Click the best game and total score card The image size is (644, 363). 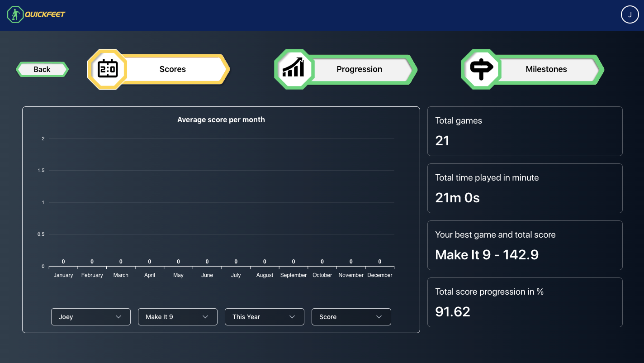pos(525,245)
